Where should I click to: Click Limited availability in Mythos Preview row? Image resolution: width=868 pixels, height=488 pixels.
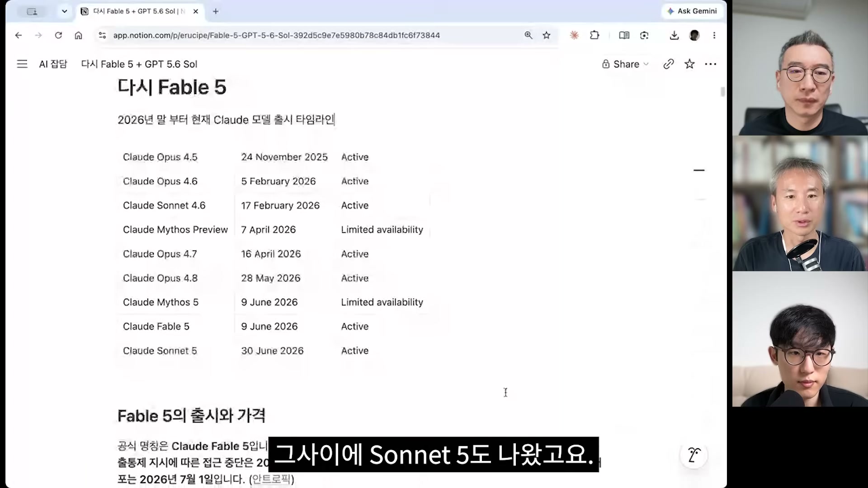pos(382,230)
